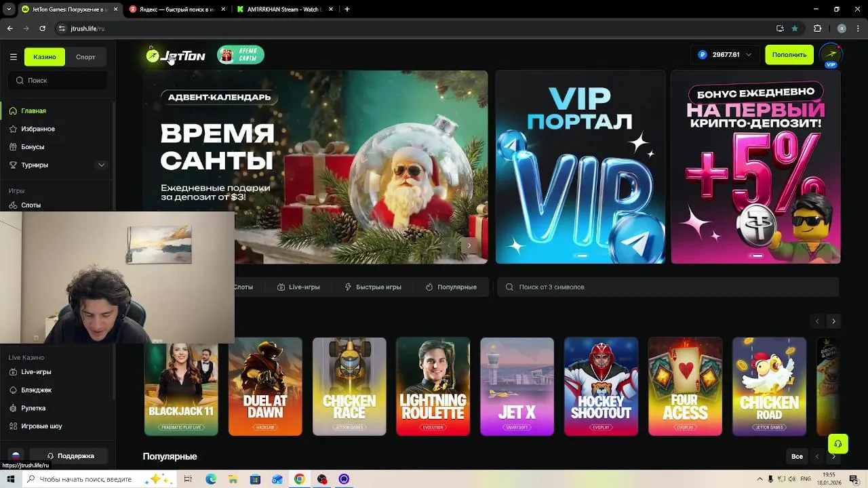This screenshot has height=488, width=868.
Task: Open the hamburger sidebar menu
Action: point(13,57)
